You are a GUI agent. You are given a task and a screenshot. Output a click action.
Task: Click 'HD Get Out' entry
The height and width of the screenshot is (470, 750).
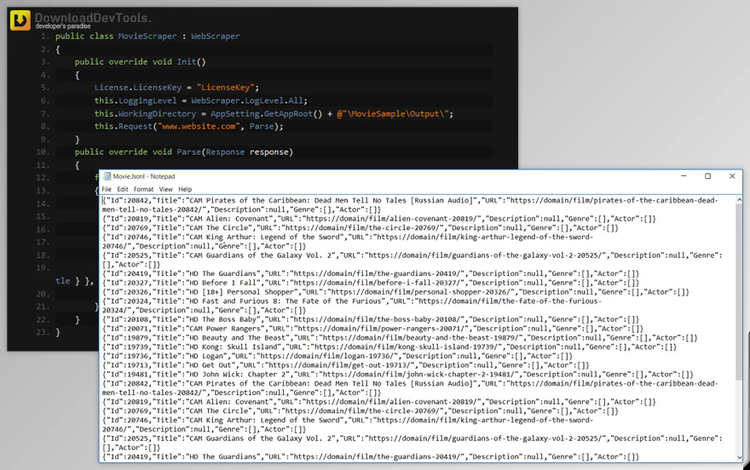coord(210,365)
